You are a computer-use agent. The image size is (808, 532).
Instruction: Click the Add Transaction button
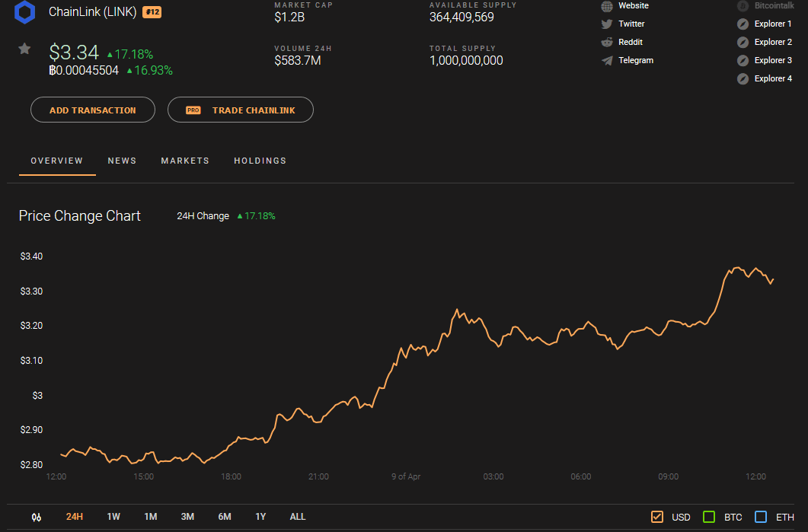coord(93,110)
